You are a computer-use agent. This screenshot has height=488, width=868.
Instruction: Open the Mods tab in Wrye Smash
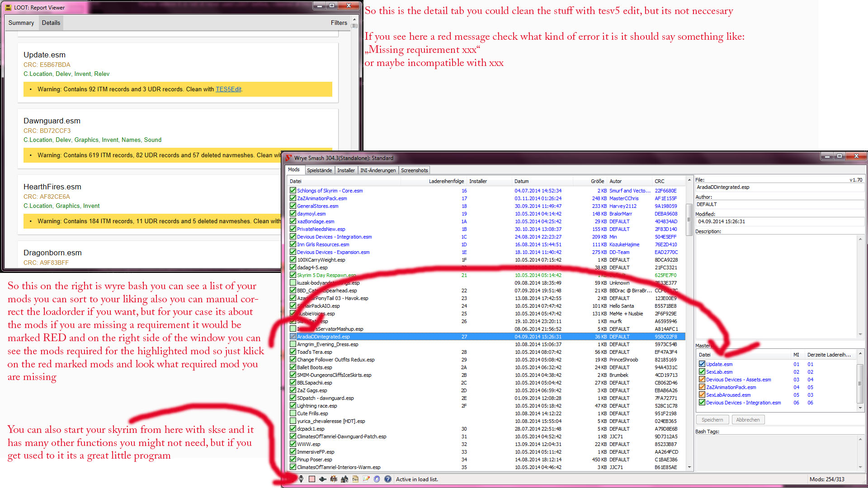click(294, 170)
